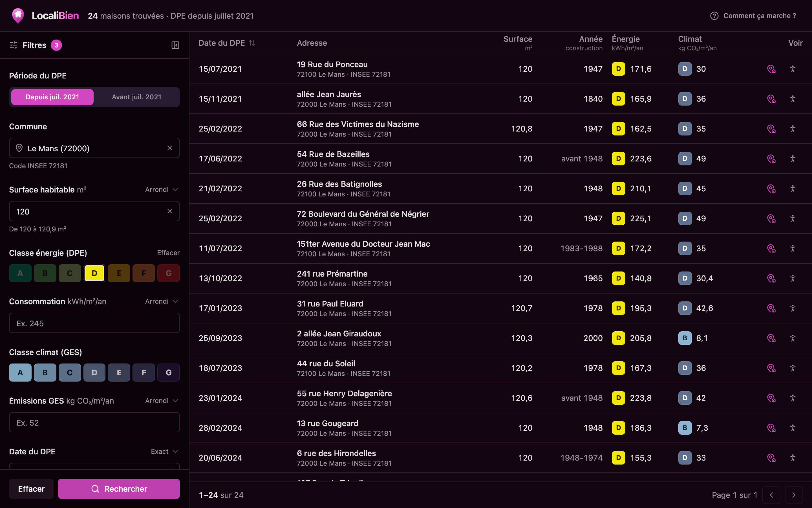
Task: Street view icon for 13 rue Gougeard
Action: click(793, 428)
